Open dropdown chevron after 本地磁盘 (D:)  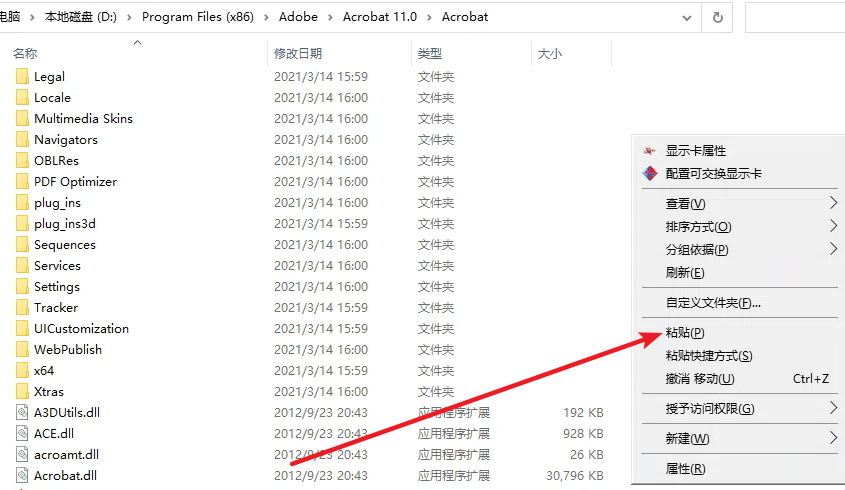pos(129,18)
